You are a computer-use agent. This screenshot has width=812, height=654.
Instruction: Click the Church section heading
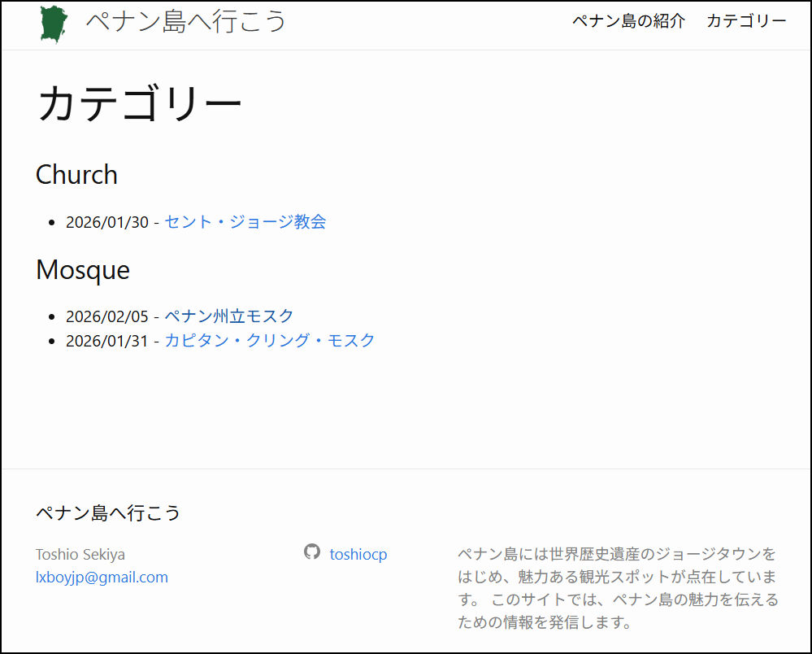(76, 174)
